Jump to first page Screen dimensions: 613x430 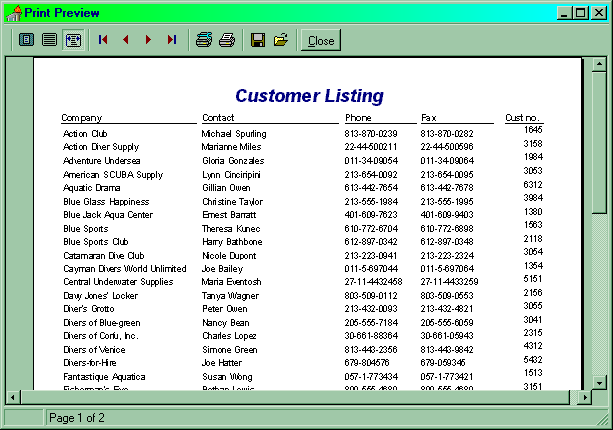point(103,40)
